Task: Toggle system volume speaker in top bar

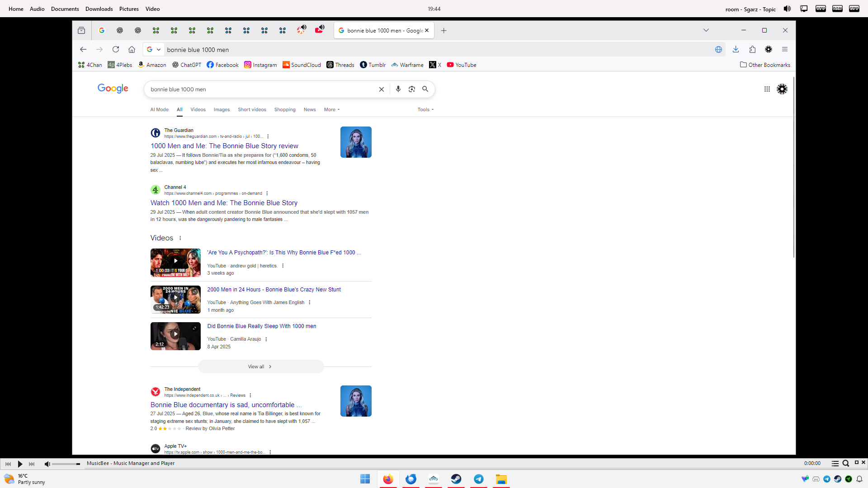Action: point(787,9)
